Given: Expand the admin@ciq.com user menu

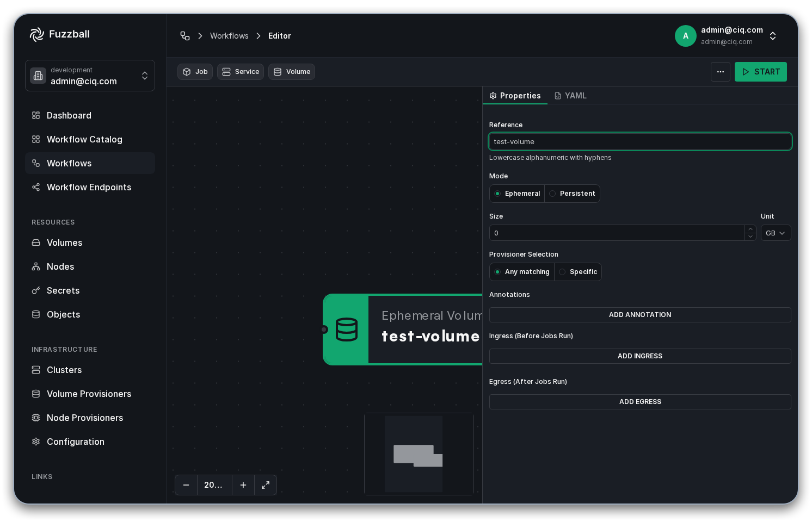Looking at the screenshot, I should tap(727, 36).
